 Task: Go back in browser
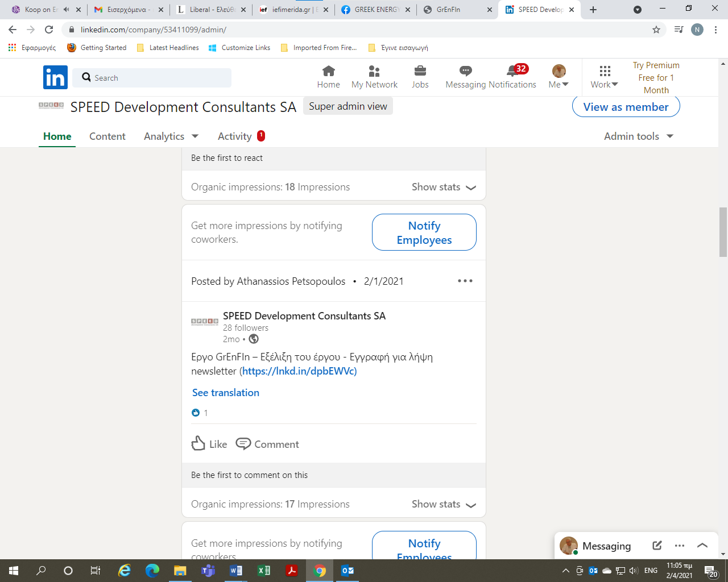point(13,30)
